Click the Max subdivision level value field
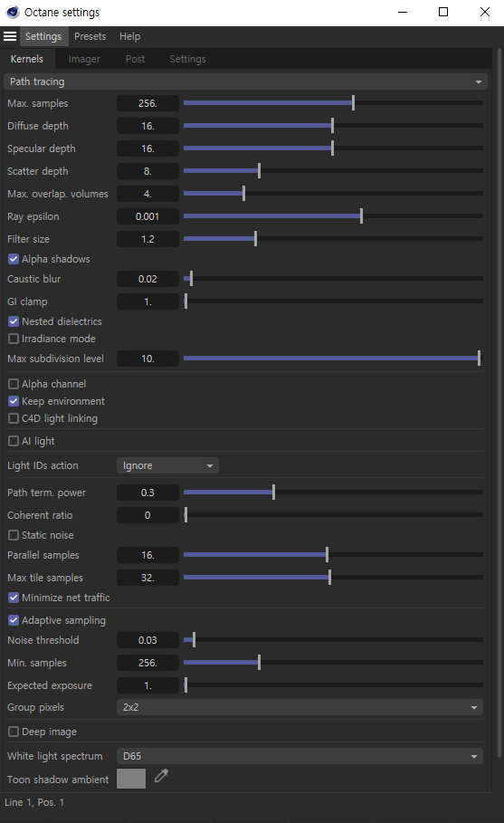 [147, 359]
